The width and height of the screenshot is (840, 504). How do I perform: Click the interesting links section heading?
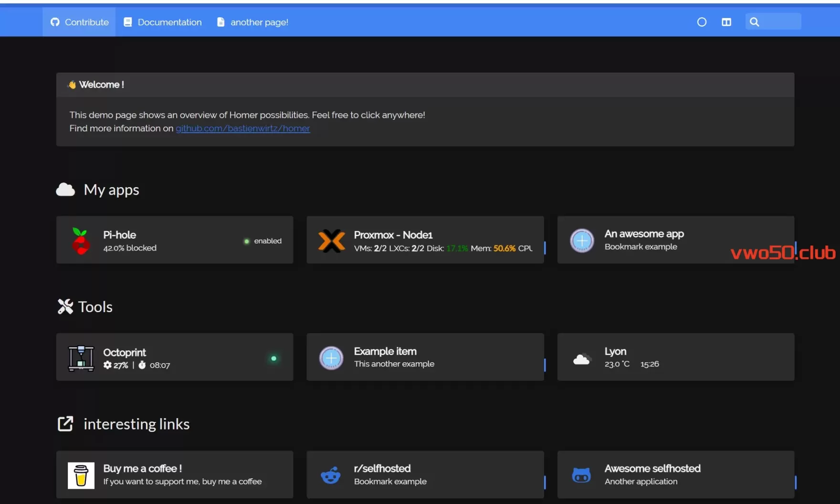point(136,424)
